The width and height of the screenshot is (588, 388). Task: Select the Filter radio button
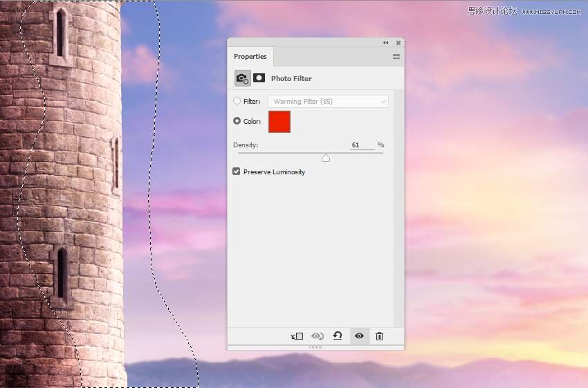(x=237, y=101)
